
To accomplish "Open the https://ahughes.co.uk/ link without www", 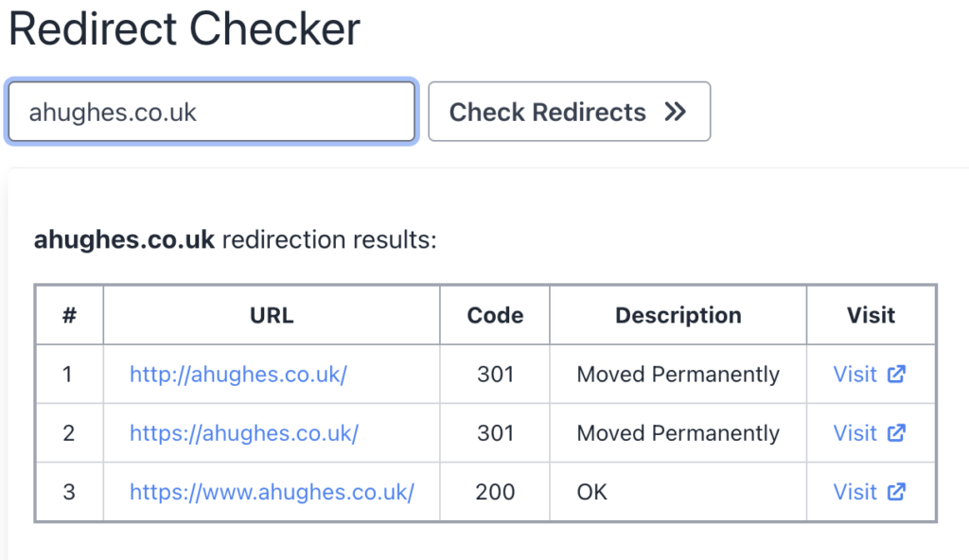I will click(244, 433).
